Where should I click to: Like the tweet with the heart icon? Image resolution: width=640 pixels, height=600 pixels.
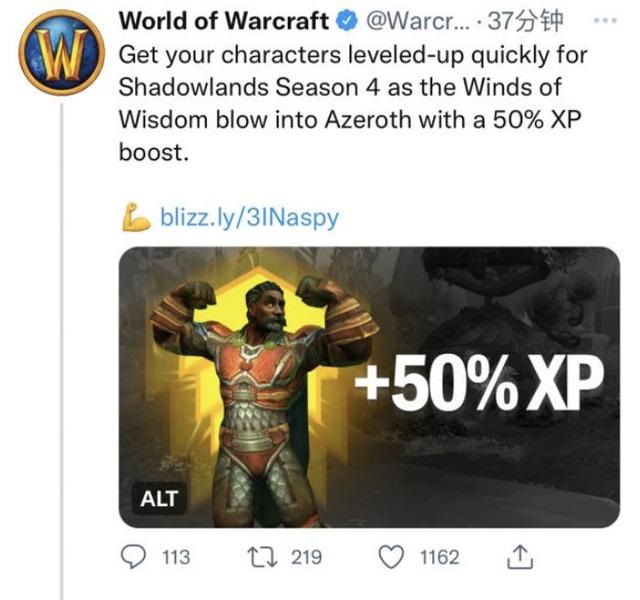[x=391, y=557]
